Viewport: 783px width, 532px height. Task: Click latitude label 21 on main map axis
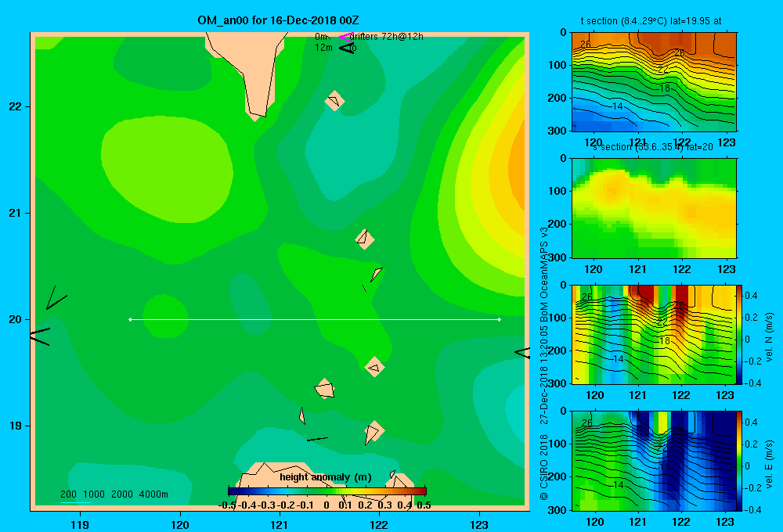(x=16, y=213)
